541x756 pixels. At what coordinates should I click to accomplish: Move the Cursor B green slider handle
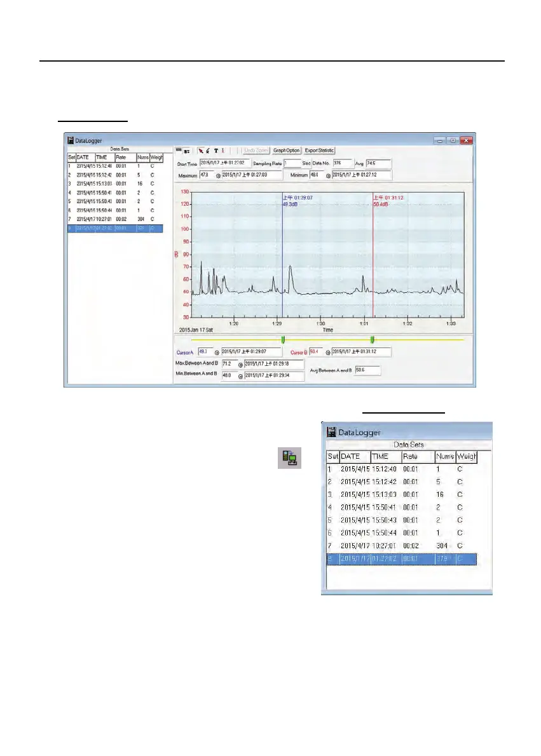point(372,340)
